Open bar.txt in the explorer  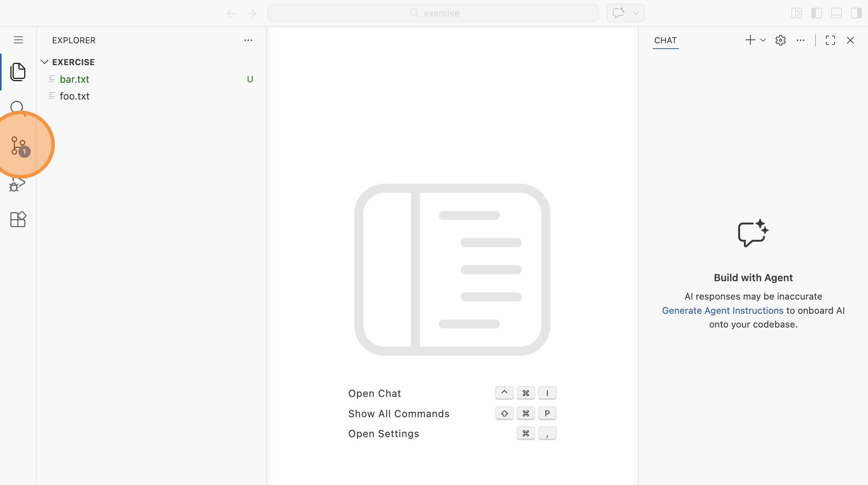pos(74,79)
